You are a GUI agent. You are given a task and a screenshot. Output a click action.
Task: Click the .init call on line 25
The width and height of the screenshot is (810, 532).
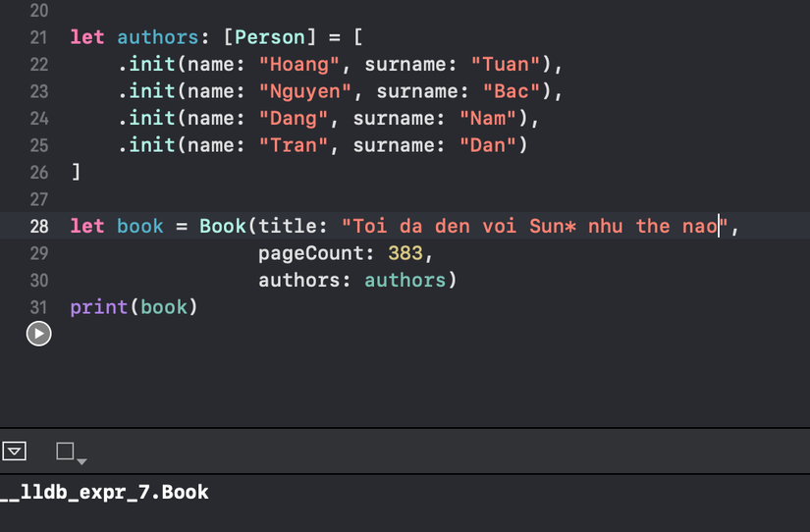[146, 145]
